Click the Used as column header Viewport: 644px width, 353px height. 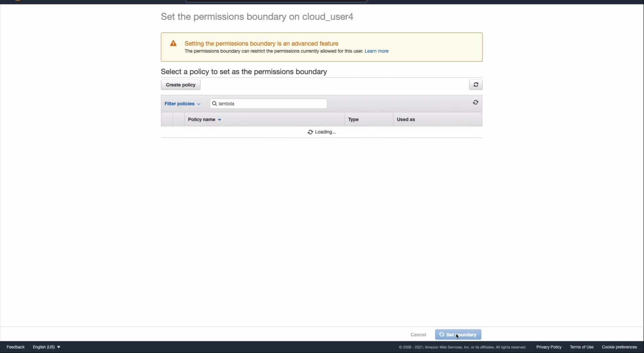406,119
